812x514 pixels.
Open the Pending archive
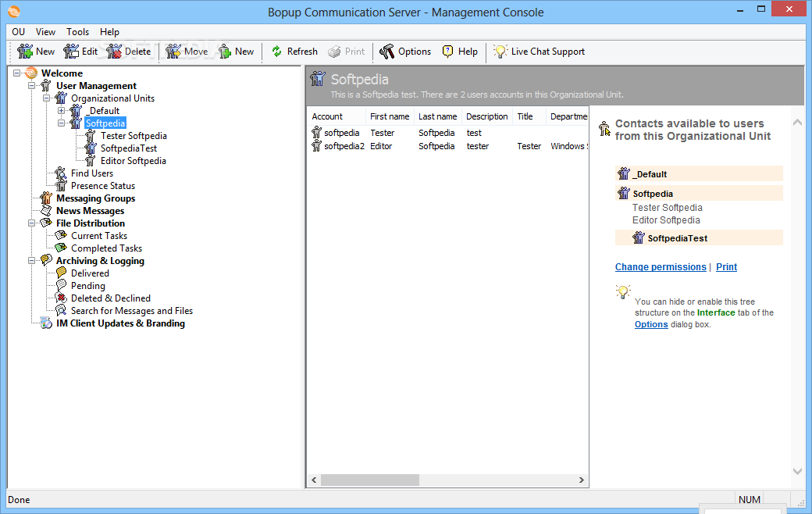coord(88,285)
